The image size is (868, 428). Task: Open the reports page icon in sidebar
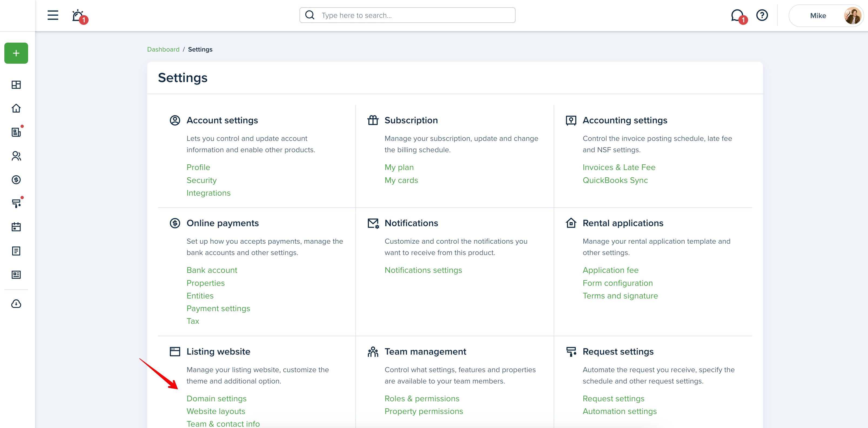pyautogui.click(x=16, y=251)
